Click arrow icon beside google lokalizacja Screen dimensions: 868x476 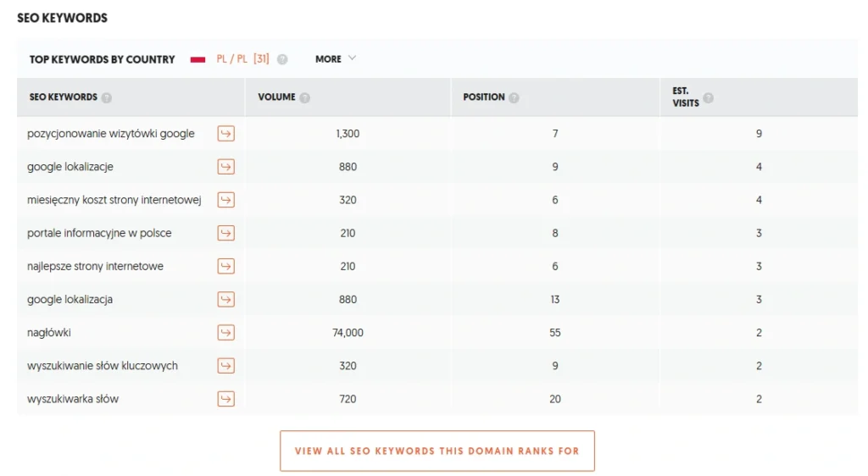(225, 299)
